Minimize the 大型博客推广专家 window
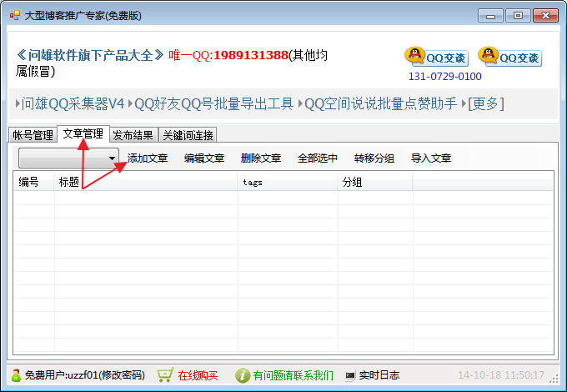 [x=493, y=15]
